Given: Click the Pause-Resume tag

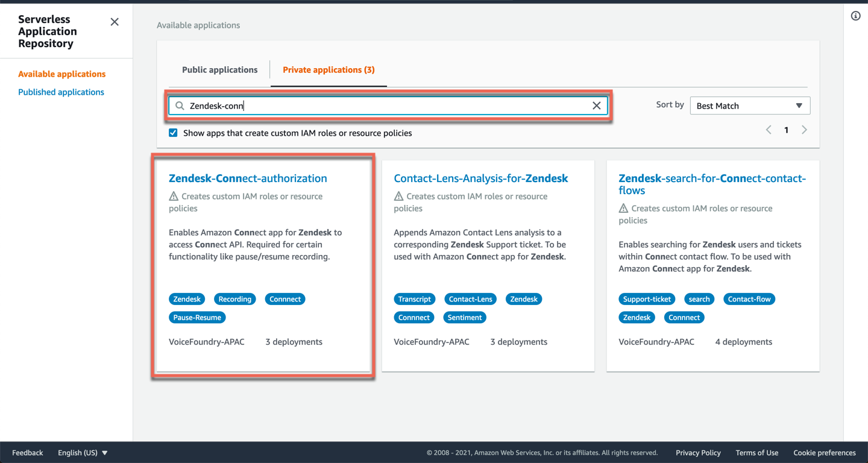Looking at the screenshot, I should point(197,318).
